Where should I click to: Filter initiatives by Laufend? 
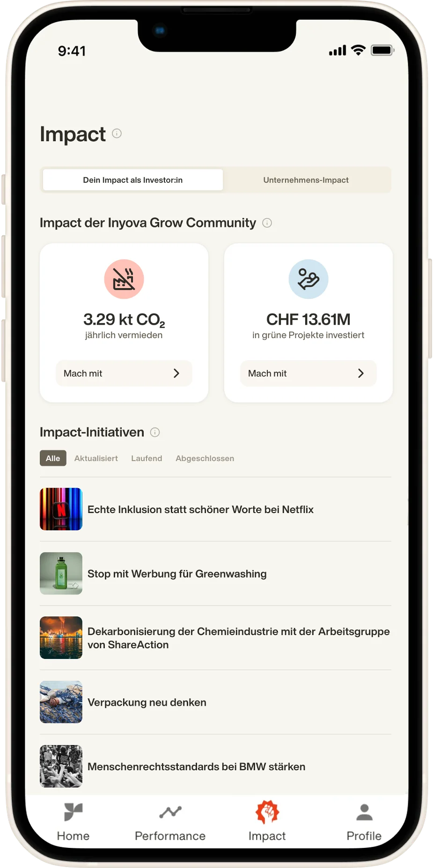[x=147, y=458]
